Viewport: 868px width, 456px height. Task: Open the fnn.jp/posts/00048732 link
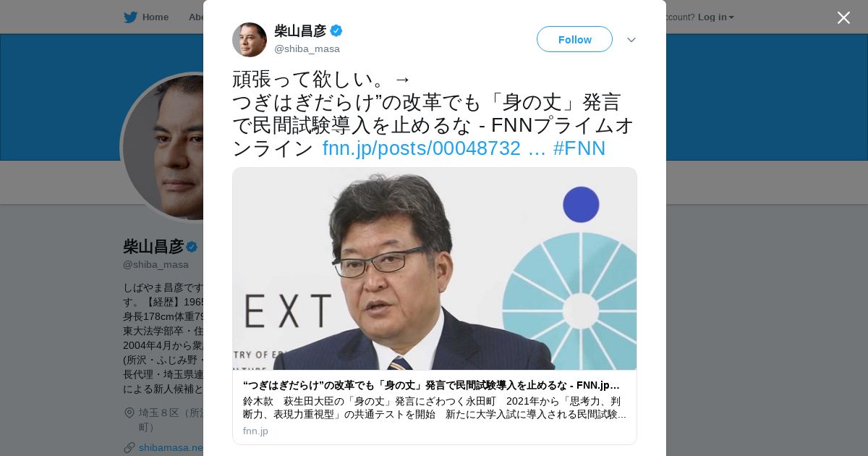pos(434,148)
